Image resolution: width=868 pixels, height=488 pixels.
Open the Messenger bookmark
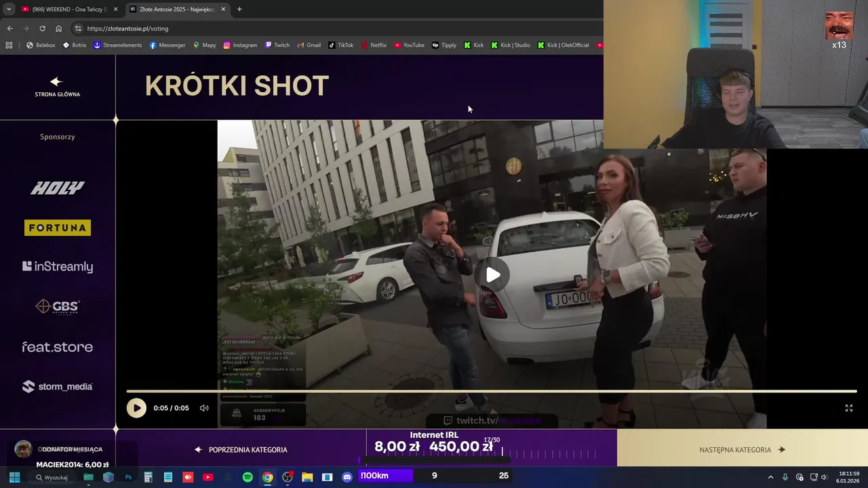[x=167, y=45]
